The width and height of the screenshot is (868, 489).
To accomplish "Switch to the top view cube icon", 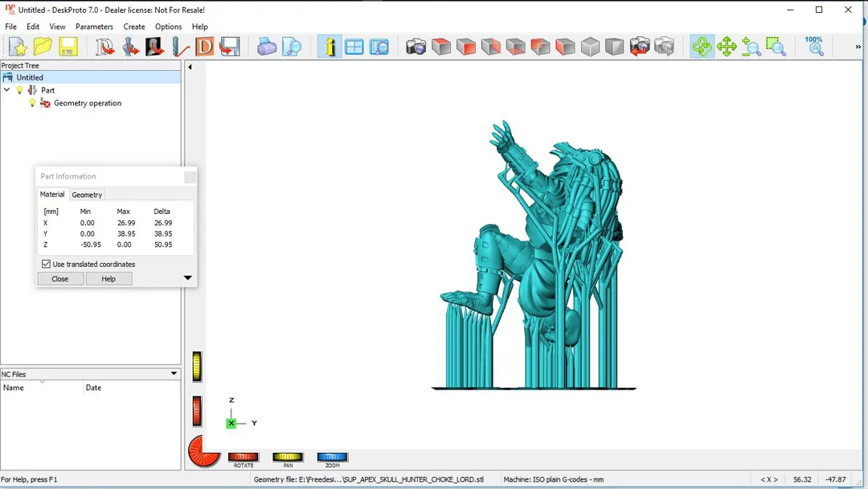I will tap(441, 47).
